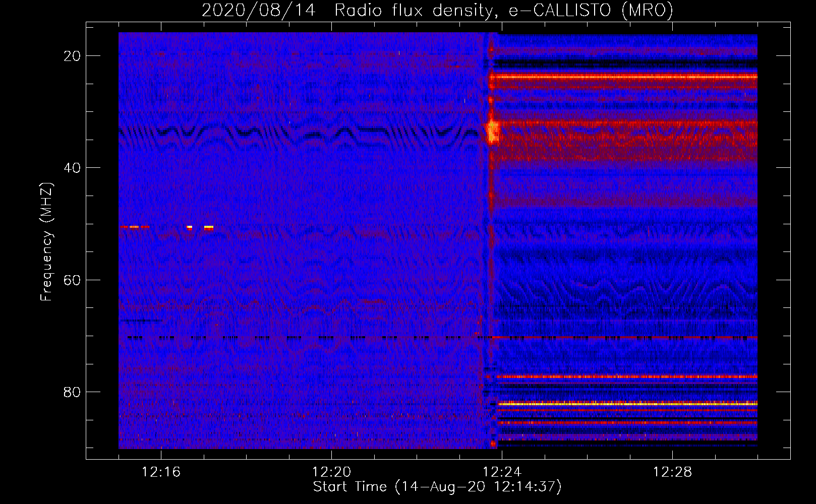816x504 pixels.
Task: Click the '12:28' time tick label
Action: coord(672,472)
